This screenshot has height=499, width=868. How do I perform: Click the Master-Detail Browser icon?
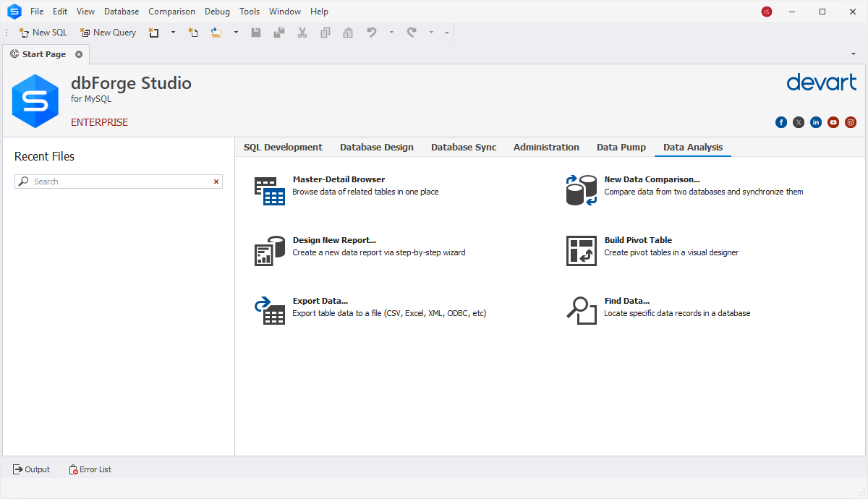pyautogui.click(x=270, y=191)
